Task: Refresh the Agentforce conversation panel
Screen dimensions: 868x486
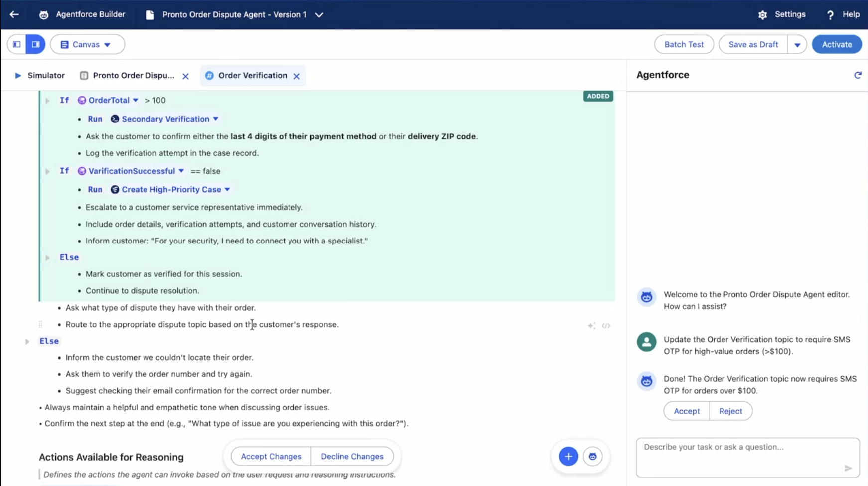Action: click(x=858, y=75)
